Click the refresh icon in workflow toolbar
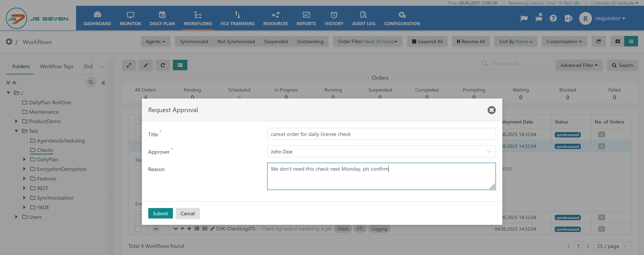The width and height of the screenshot is (644, 255). pos(163,65)
